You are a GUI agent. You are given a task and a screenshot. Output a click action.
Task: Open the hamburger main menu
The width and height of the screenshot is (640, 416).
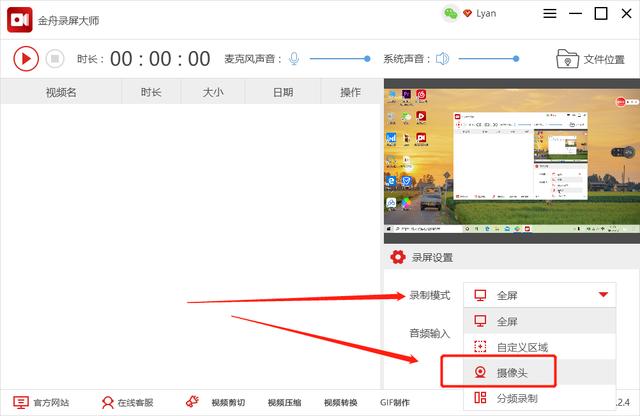(x=550, y=13)
